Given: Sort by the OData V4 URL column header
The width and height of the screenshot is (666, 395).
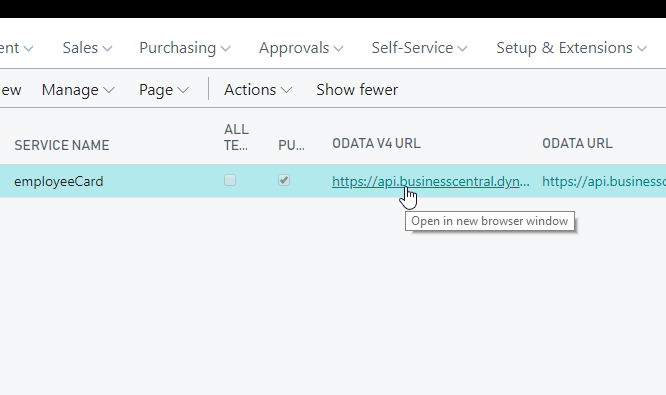Looking at the screenshot, I should point(376,144).
